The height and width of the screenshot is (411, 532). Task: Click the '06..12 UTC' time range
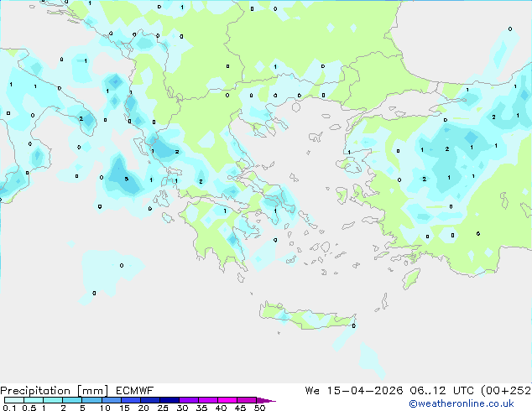pos(441,391)
